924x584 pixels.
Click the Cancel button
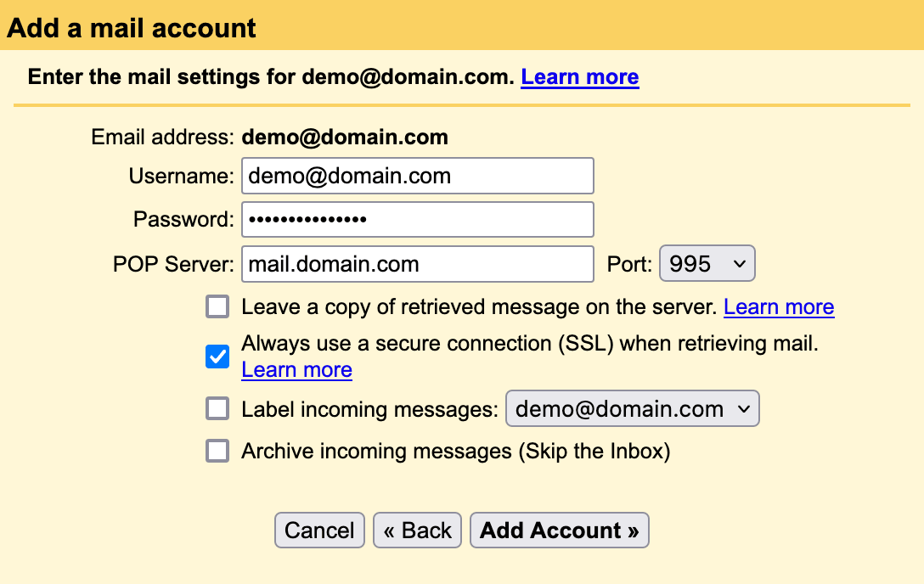319,530
